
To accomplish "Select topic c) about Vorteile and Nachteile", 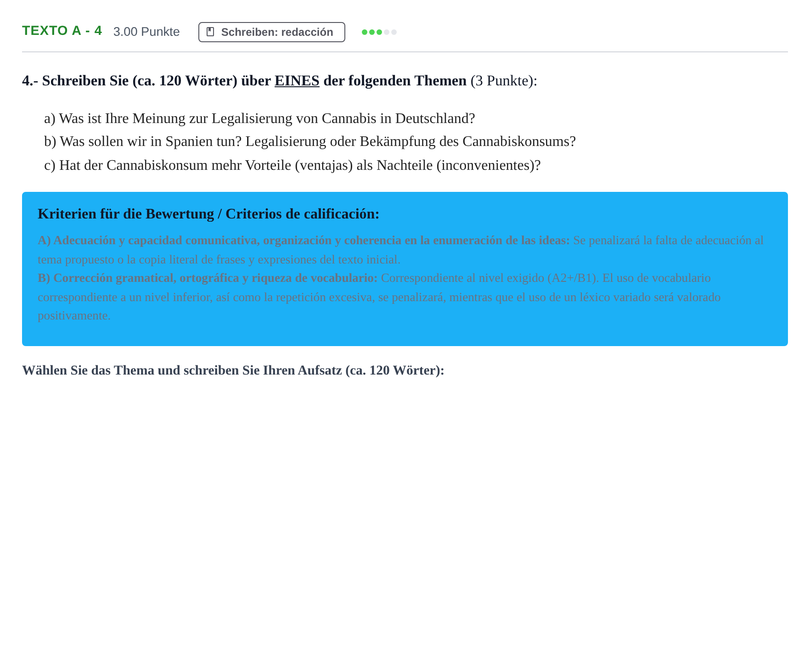I will click(x=292, y=165).
